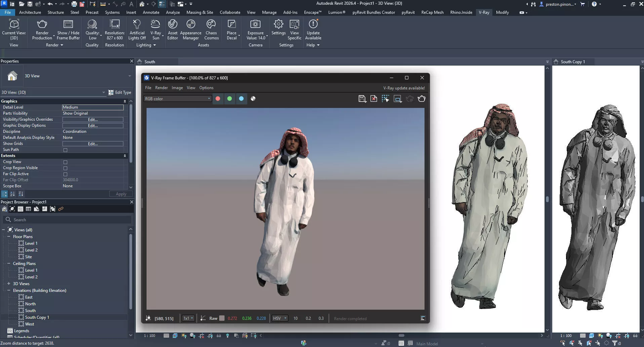Click V-Ray update available! notice

click(x=404, y=88)
